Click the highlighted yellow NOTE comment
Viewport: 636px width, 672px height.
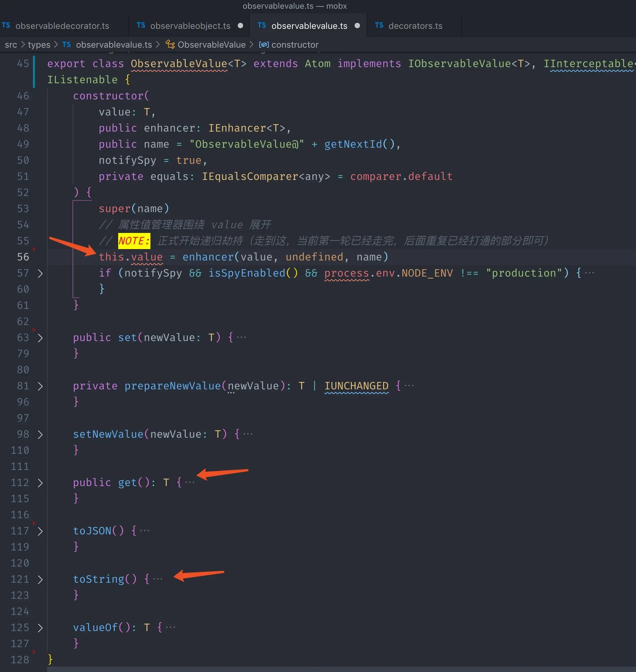coord(134,241)
